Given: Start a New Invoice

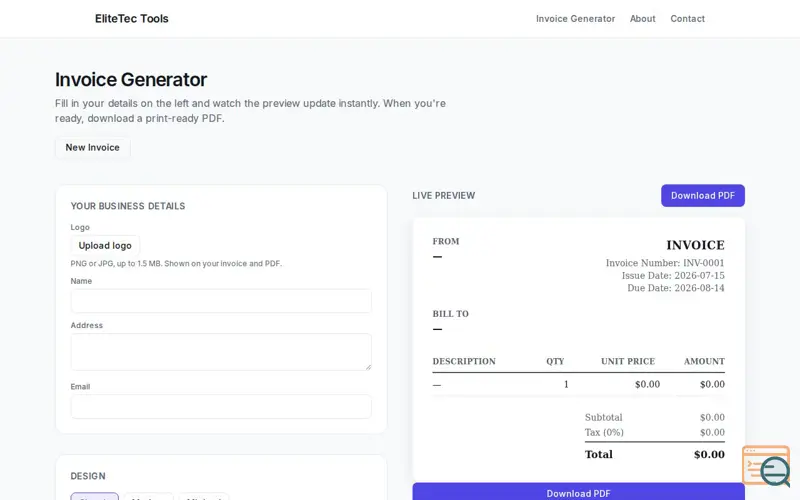Looking at the screenshot, I should click(92, 147).
